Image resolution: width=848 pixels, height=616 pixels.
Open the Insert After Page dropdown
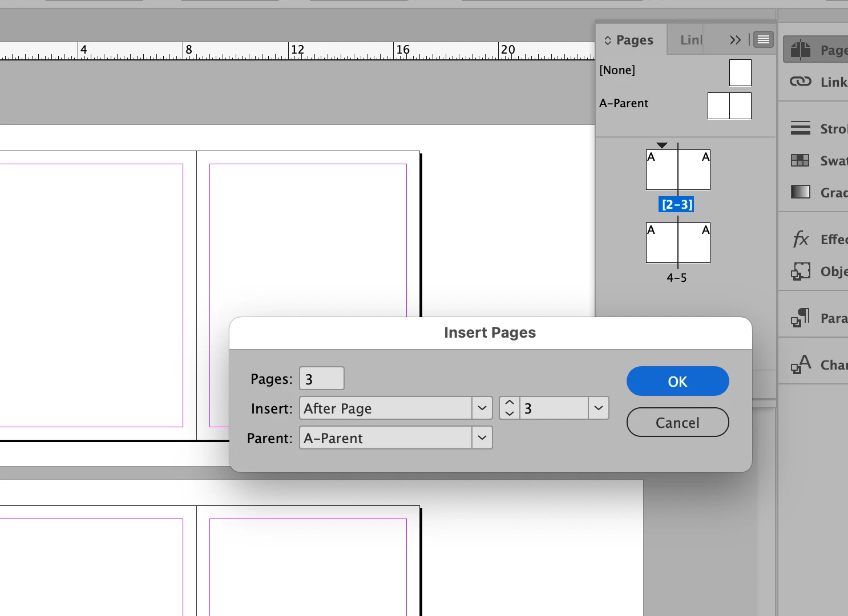396,408
